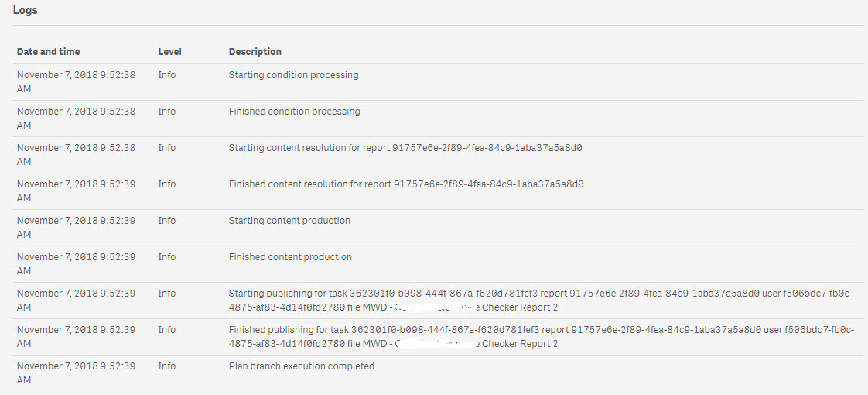Select the Starting condition processing log entry
Screen dimensions: 868x395
(x=293, y=75)
